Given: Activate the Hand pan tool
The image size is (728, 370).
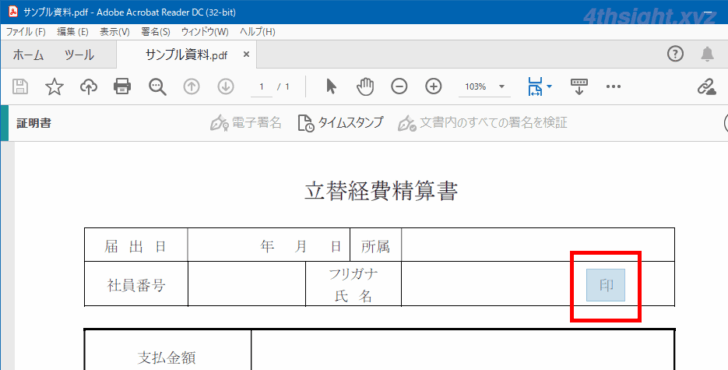Looking at the screenshot, I should [x=365, y=87].
